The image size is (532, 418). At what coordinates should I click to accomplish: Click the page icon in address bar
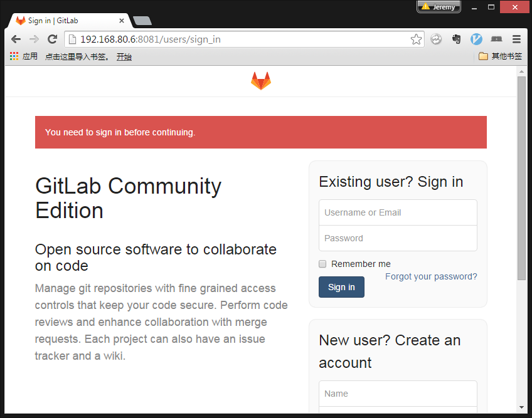(72, 39)
